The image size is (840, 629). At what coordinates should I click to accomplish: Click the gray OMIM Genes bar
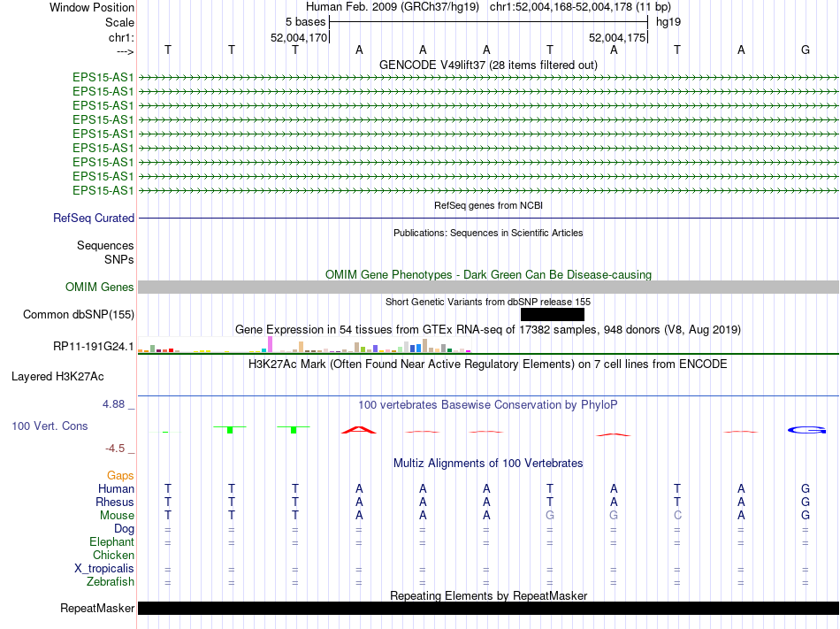point(488,288)
